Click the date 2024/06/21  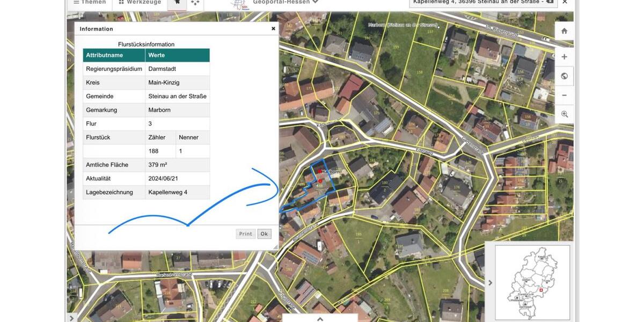[x=163, y=178]
